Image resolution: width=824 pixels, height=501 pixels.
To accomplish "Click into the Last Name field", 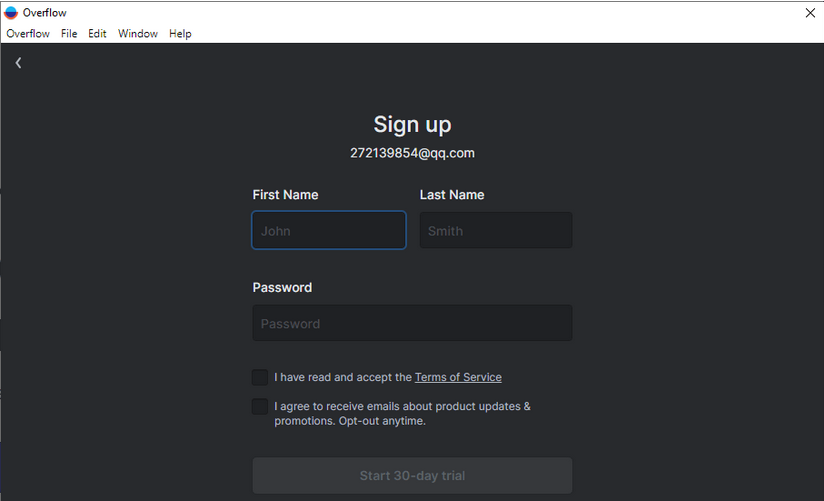I will coord(496,230).
